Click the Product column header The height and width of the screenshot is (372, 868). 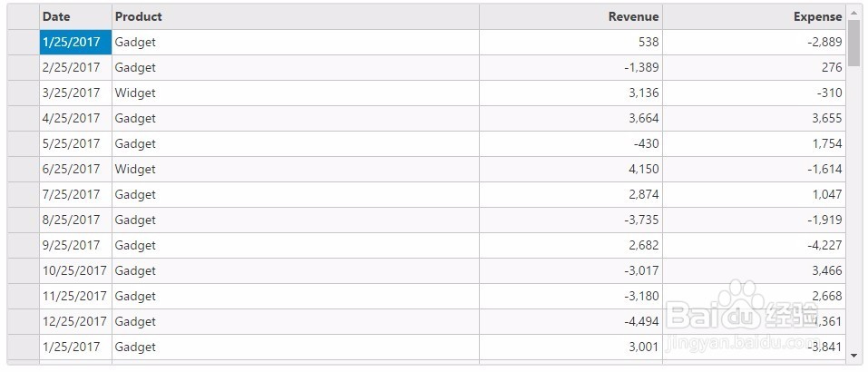295,16
